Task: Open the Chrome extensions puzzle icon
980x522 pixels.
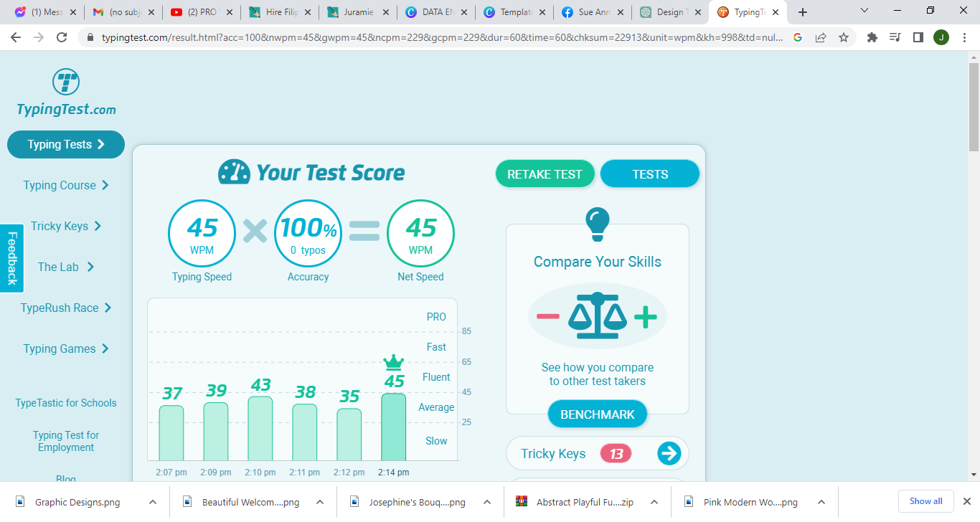Action: [x=872, y=37]
